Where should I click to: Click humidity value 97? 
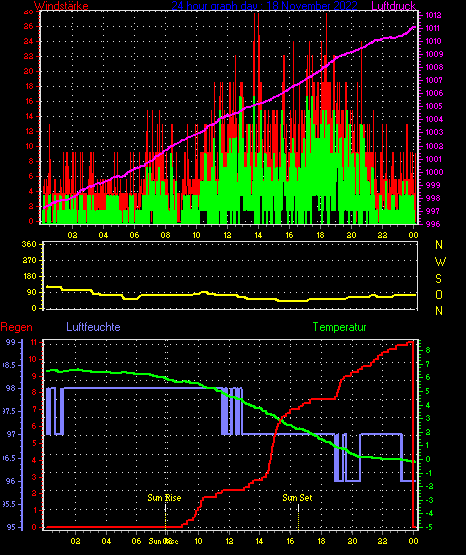click(11, 434)
